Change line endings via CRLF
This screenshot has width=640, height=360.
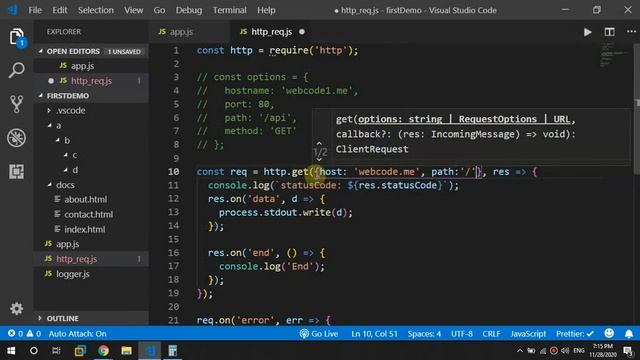pyautogui.click(x=491, y=334)
